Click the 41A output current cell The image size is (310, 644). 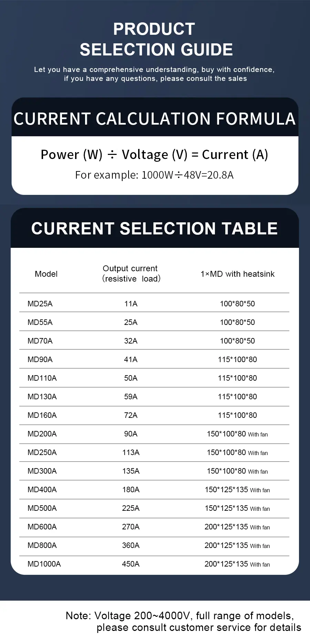coord(131,359)
